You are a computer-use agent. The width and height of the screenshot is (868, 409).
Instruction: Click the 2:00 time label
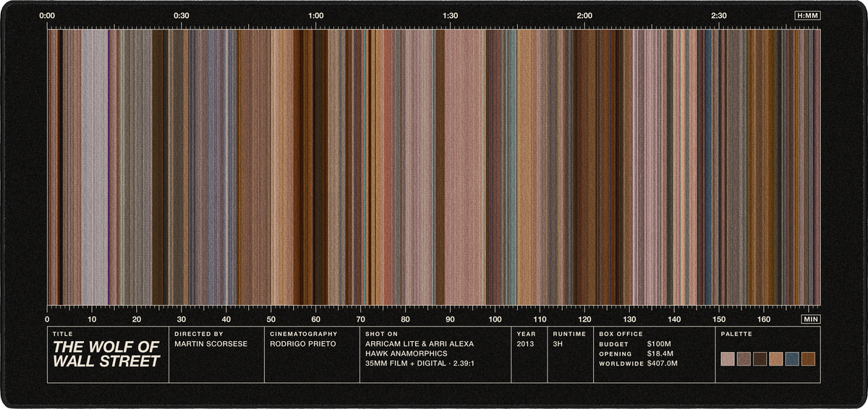pyautogui.click(x=584, y=15)
